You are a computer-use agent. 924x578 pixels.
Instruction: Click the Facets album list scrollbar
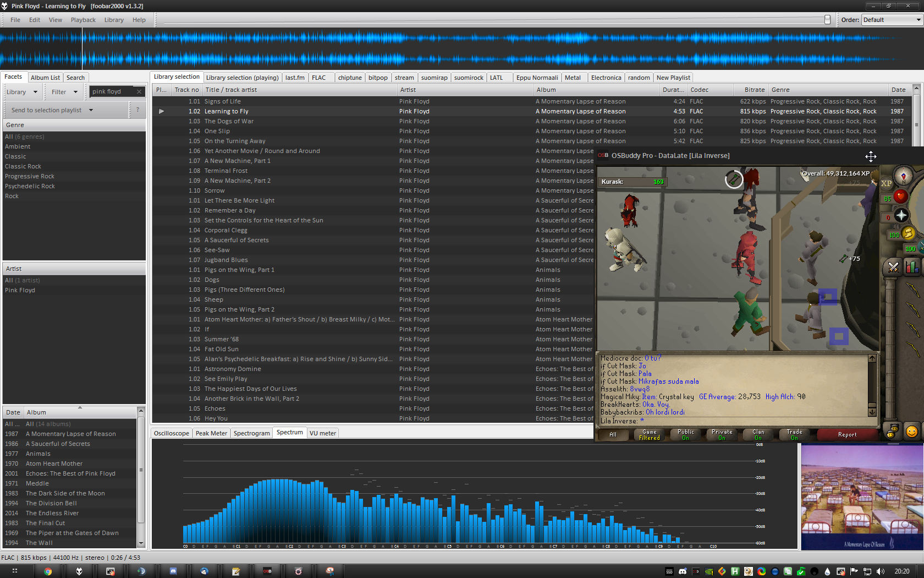click(141, 470)
